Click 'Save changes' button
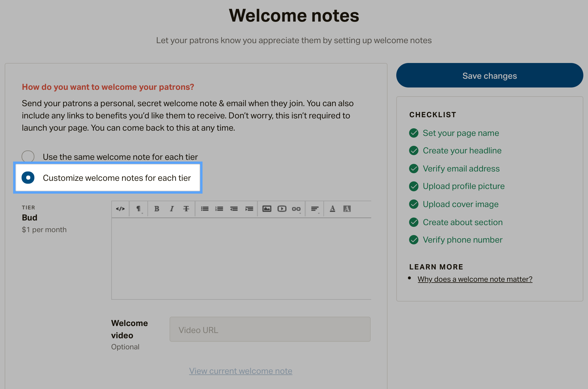The height and width of the screenshot is (389, 588). (x=490, y=75)
